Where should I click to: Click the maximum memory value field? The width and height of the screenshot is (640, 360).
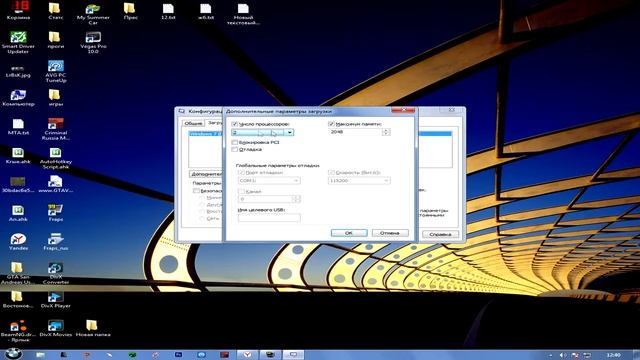pos(355,132)
